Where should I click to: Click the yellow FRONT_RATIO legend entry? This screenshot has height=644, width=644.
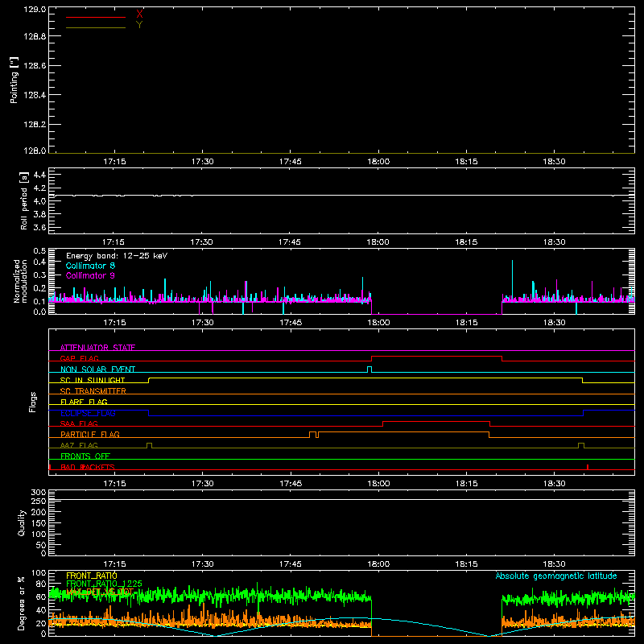tap(92, 576)
